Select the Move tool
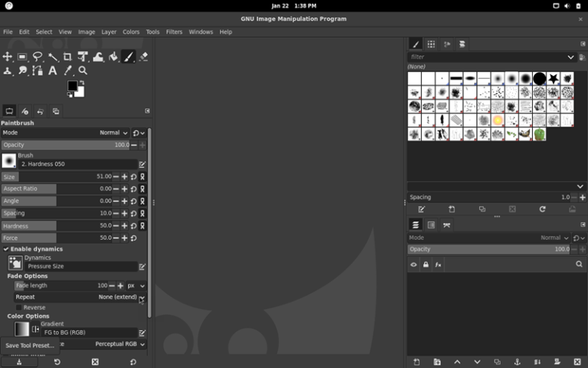 [x=7, y=57]
